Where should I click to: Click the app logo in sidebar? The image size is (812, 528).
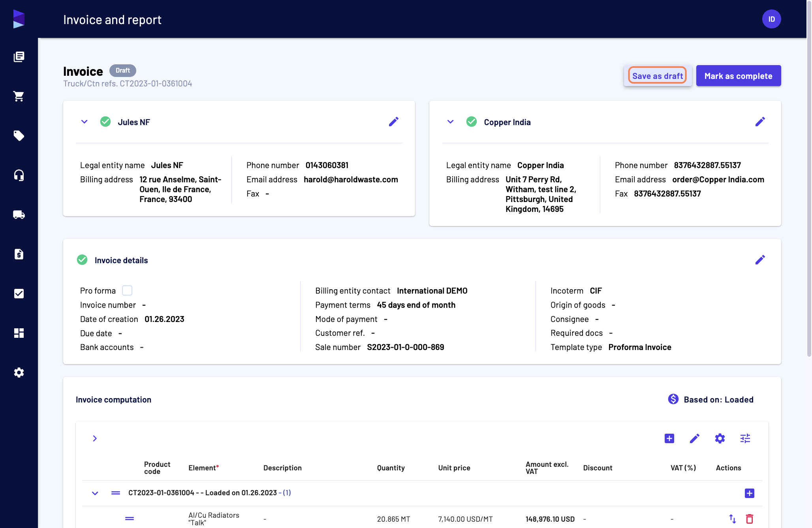(19, 19)
